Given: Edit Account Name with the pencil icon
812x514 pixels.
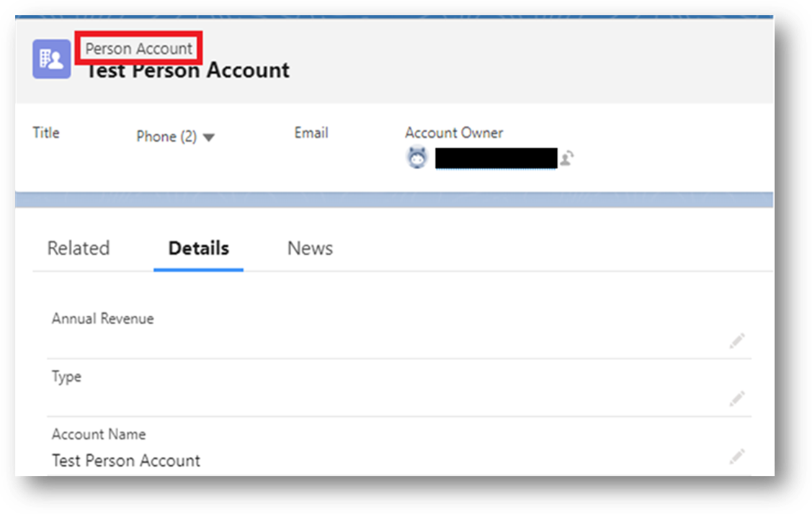Looking at the screenshot, I should click(x=737, y=456).
